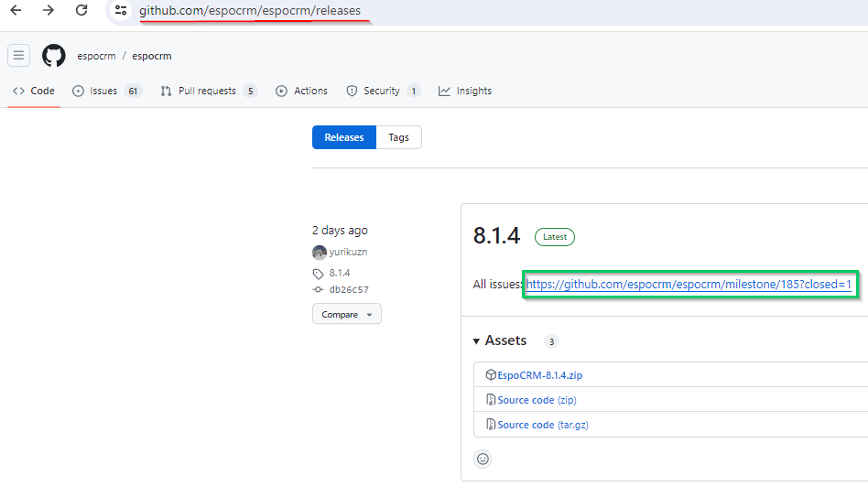The image size is (868, 486).
Task: Click the Pull requests count badge 5
Action: (250, 92)
